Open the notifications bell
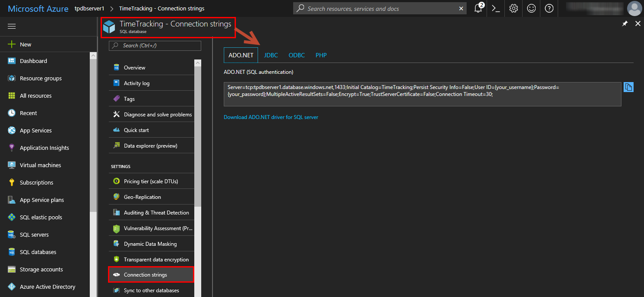 pos(479,8)
